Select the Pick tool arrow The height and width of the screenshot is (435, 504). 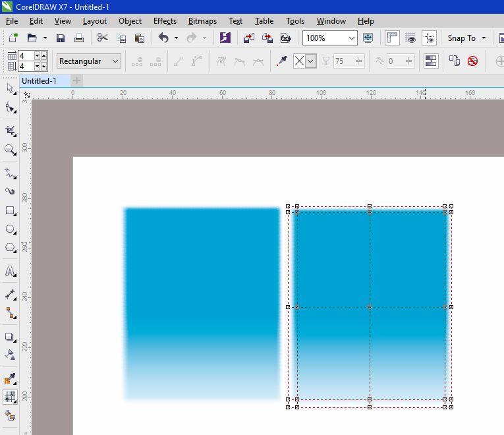point(11,89)
